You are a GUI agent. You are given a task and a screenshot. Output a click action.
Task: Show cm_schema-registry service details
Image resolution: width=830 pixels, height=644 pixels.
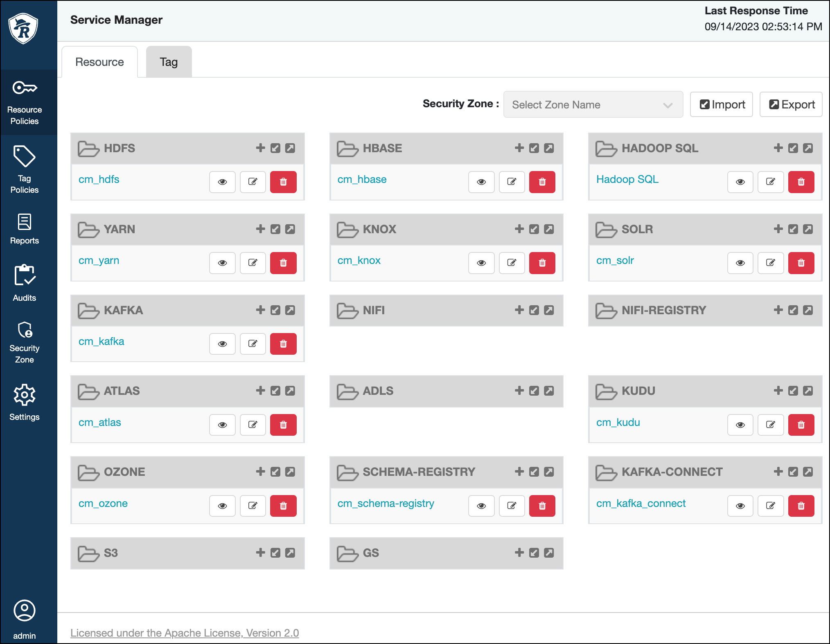point(481,506)
